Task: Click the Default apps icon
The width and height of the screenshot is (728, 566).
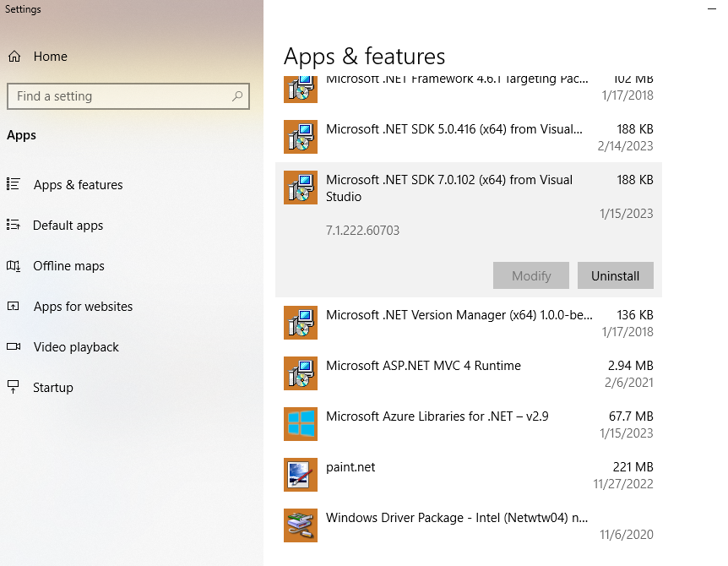Action: tap(14, 226)
